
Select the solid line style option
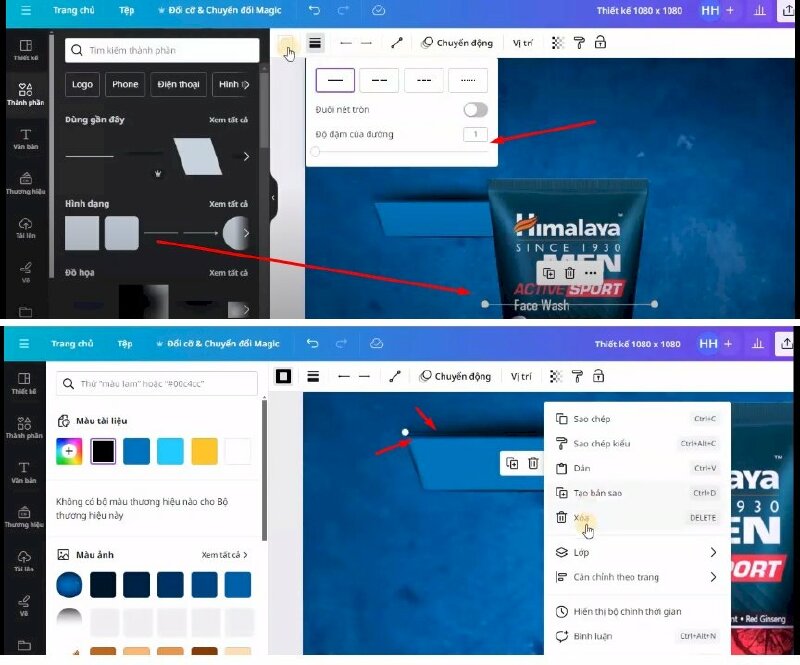(x=335, y=80)
